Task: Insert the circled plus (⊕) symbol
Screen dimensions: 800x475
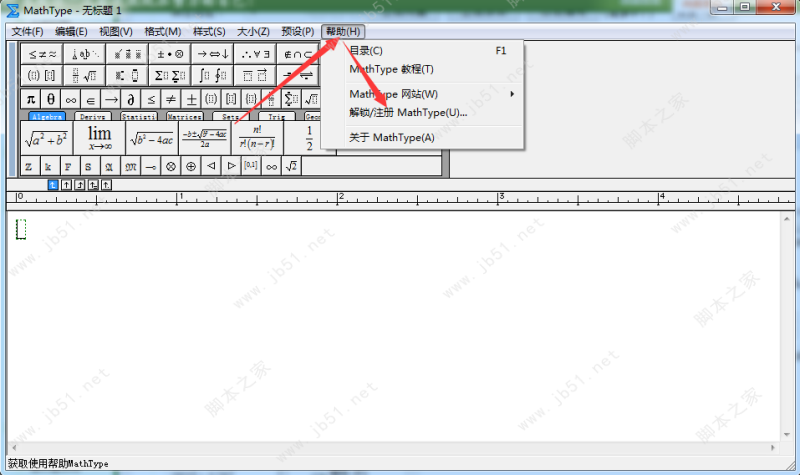Action: pyautogui.click(x=191, y=166)
